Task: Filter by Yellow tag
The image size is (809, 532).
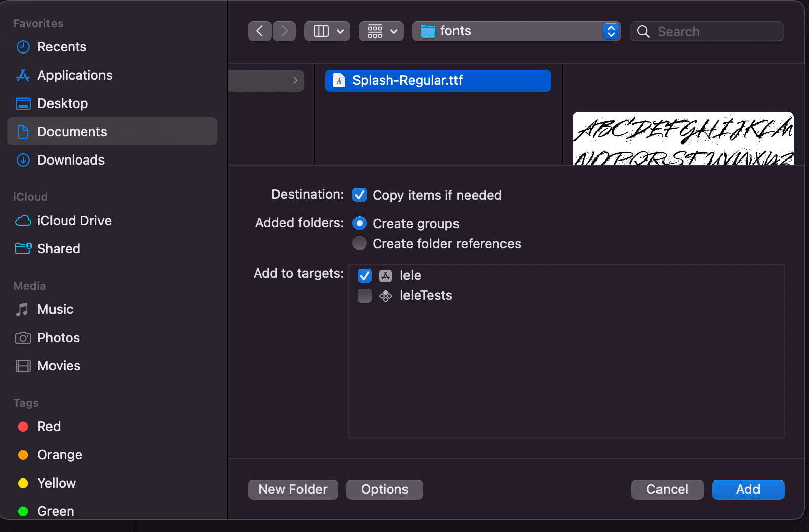Action: point(112,483)
